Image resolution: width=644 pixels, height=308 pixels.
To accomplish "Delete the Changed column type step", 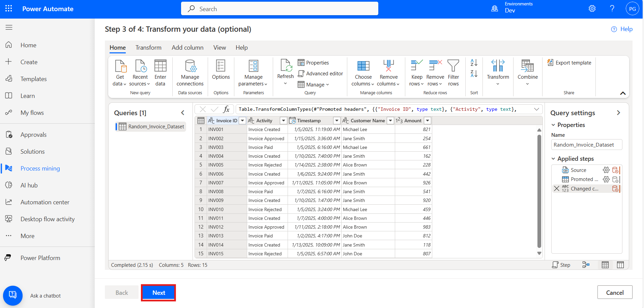I will 556,189.
